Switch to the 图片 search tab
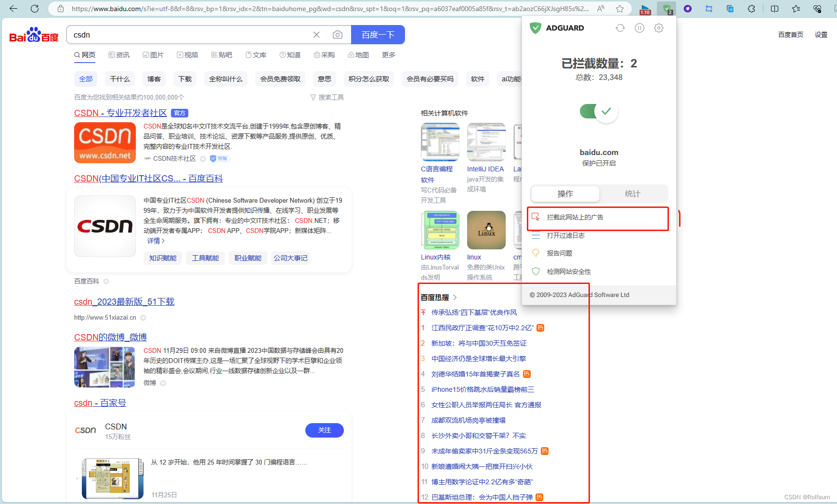837x504 pixels. [153, 55]
